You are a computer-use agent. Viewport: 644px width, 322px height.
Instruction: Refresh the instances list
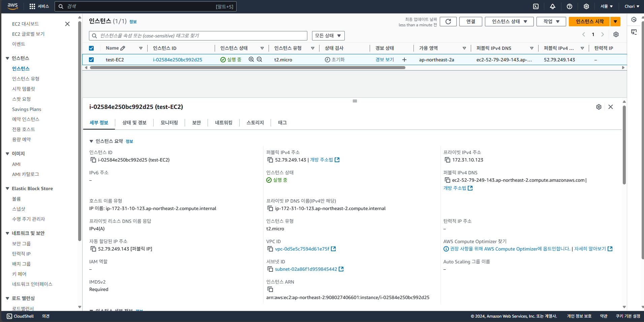448,22
